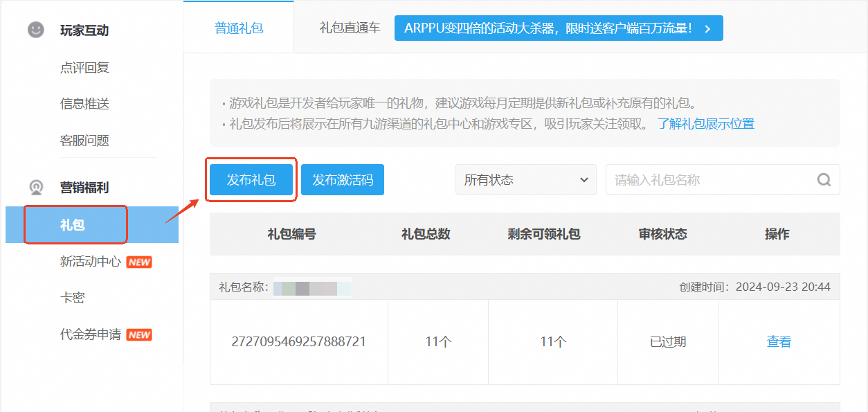The height and width of the screenshot is (412, 868).
Task: Switch to the 普通礼包 tab
Action: (x=239, y=28)
